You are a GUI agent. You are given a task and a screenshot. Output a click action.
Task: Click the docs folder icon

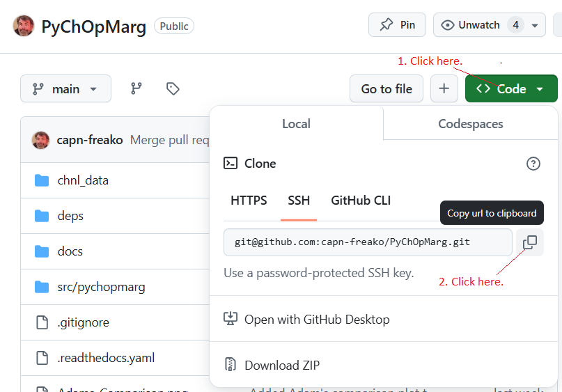point(42,251)
